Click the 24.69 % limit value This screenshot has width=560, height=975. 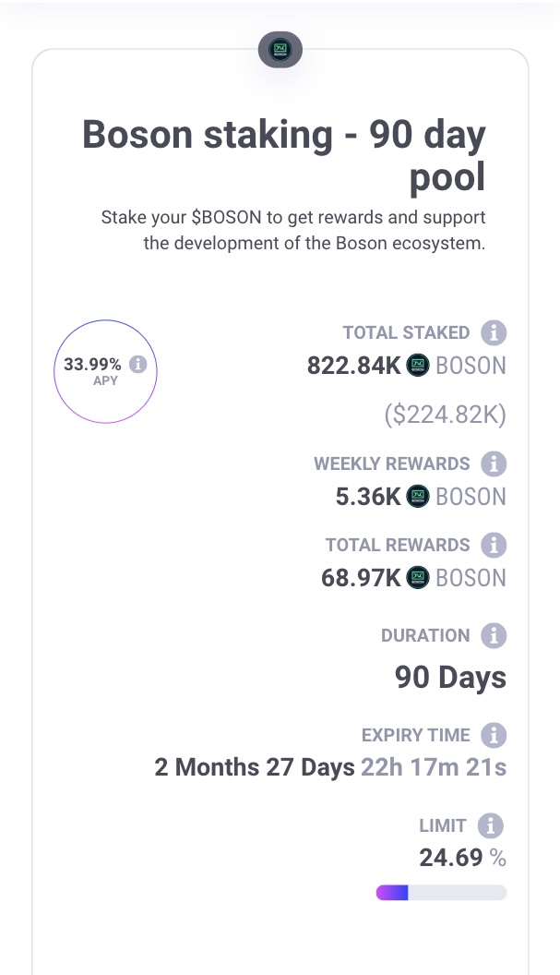462,858
